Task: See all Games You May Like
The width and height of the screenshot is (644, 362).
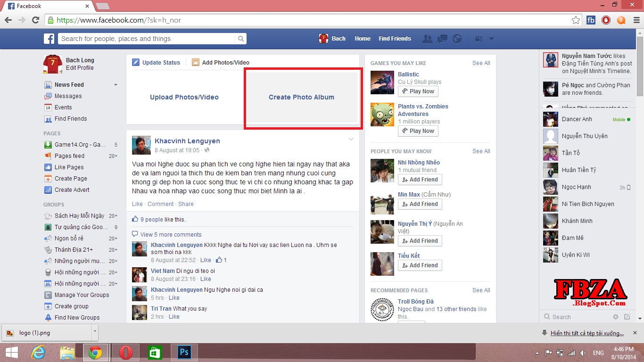Action: click(481, 63)
